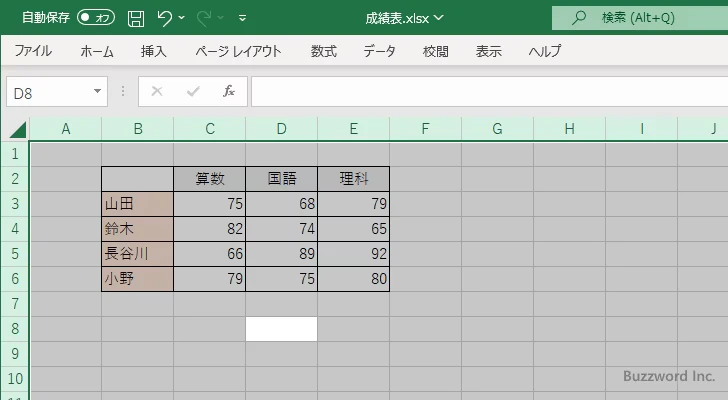728x400 pixels.
Task: Click 長谷川's 理科 score 92
Action: coord(354,254)
